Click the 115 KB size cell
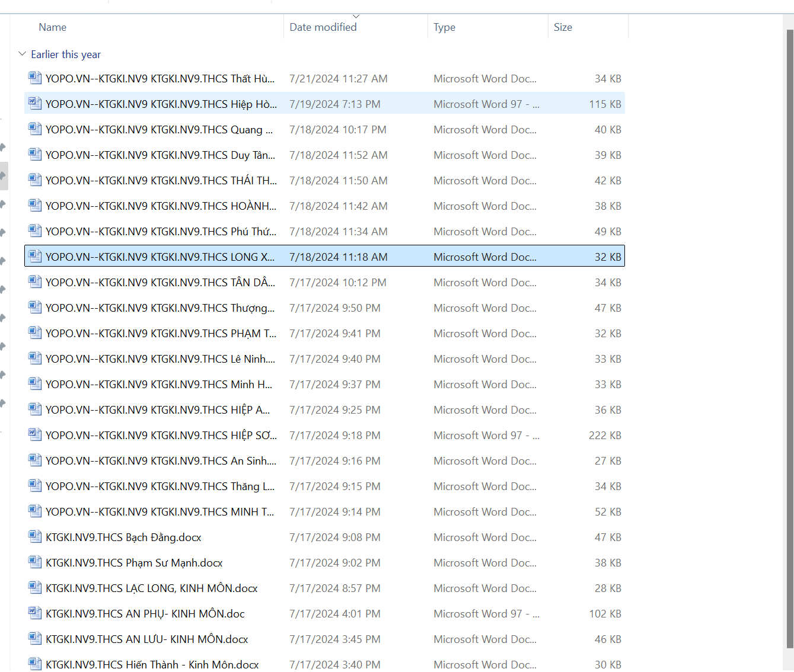The width and height of the screenshot is (794, 672). (605, 104)
